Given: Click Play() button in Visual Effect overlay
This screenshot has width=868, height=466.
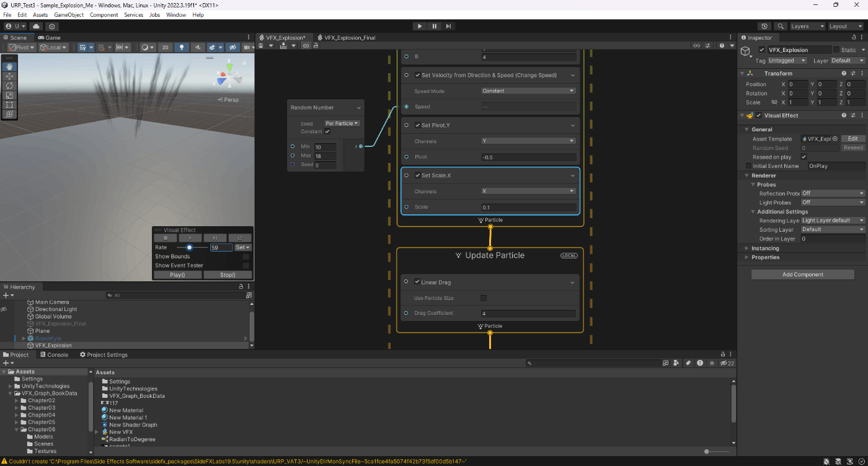Looking at the screenshot, I should (x=177, y=275).
